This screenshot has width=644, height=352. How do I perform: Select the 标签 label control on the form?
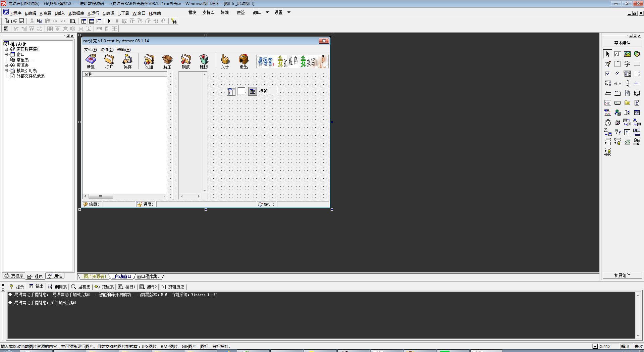(x=263, y=91)
